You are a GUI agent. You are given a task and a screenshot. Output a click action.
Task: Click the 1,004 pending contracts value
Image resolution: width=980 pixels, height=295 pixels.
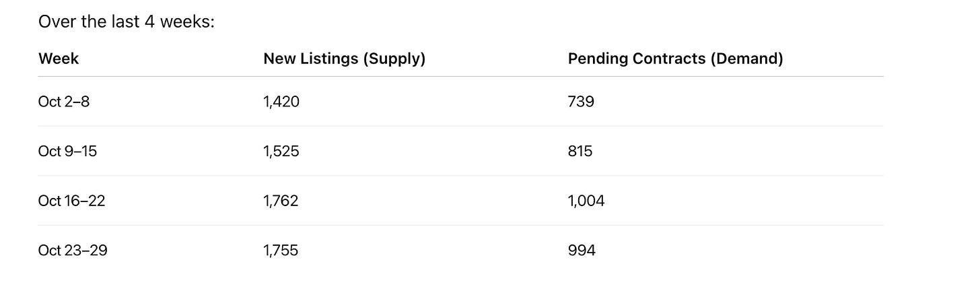tap(586, 201)
